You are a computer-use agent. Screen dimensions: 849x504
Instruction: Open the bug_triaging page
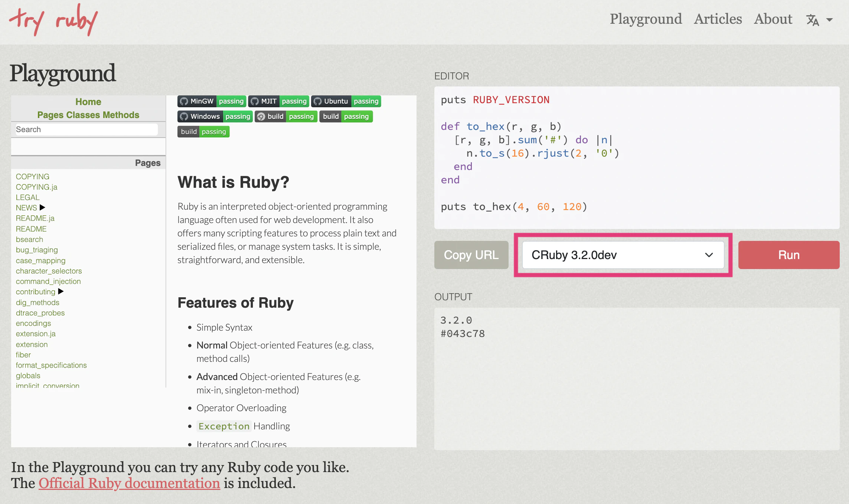point(37,250)
